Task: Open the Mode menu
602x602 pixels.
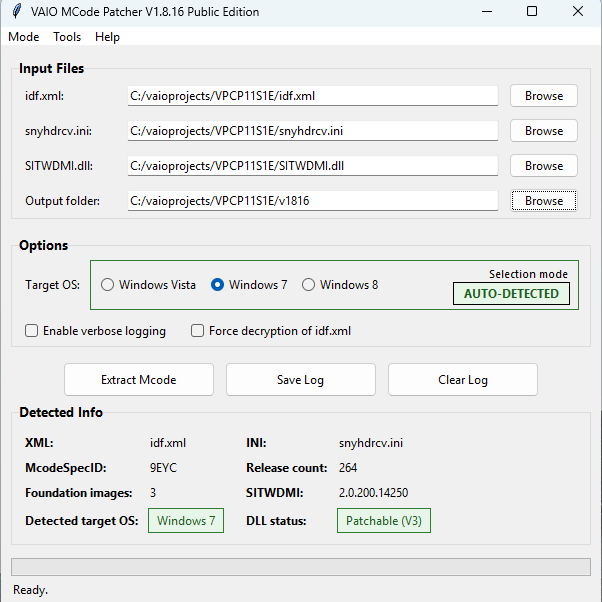Action: click(24, 37)
